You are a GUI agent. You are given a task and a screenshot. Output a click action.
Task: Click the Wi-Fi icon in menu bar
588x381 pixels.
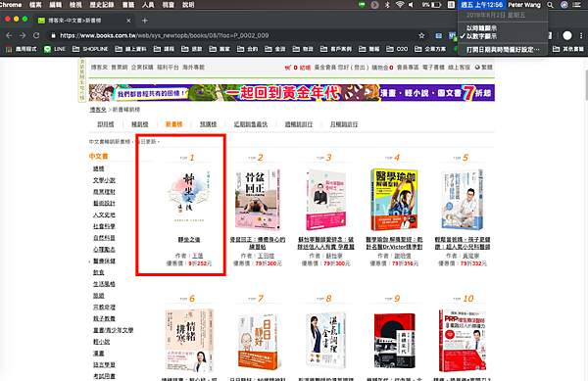tap(400, 5)
